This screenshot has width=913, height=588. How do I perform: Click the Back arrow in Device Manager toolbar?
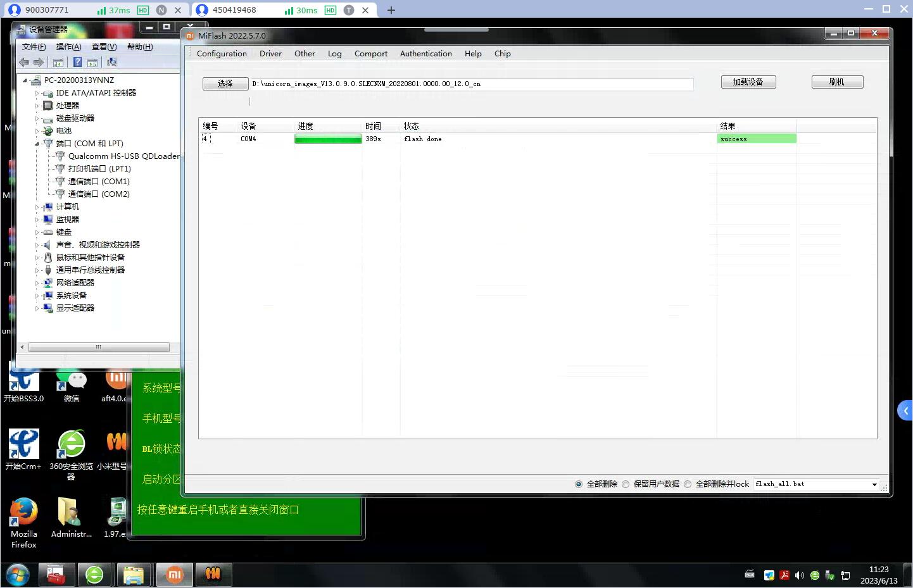(x=24, y=62)
